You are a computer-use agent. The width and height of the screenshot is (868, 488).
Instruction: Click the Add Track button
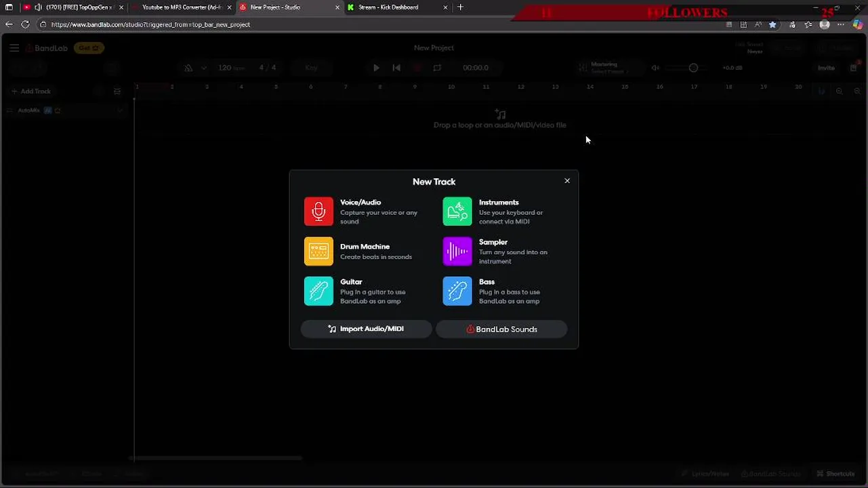(31, 91)
